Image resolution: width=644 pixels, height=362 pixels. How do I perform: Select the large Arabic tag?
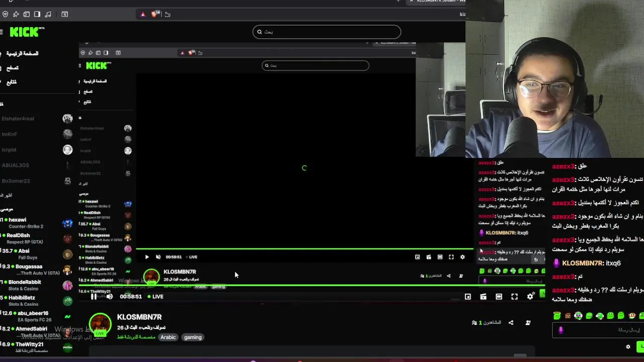coord(168,337)
